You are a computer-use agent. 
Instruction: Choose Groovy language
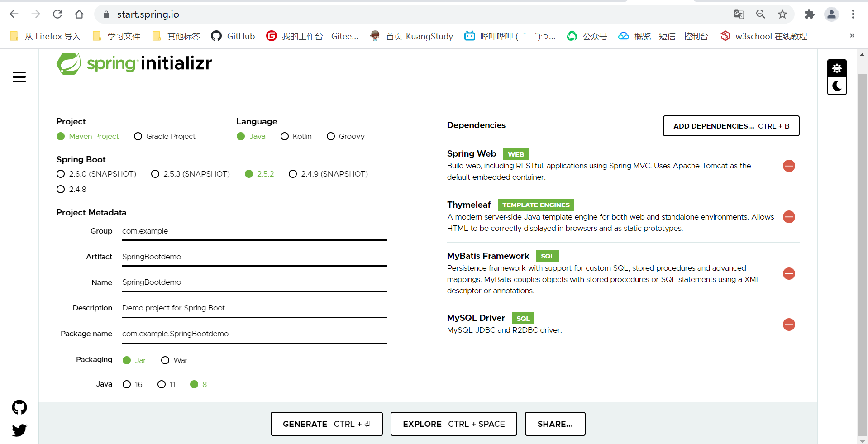[346, 136]
